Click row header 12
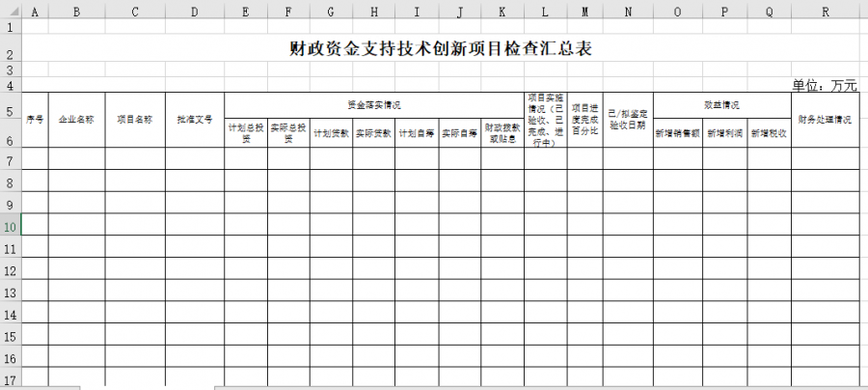 pyautogui.click(x=11, y=268)
